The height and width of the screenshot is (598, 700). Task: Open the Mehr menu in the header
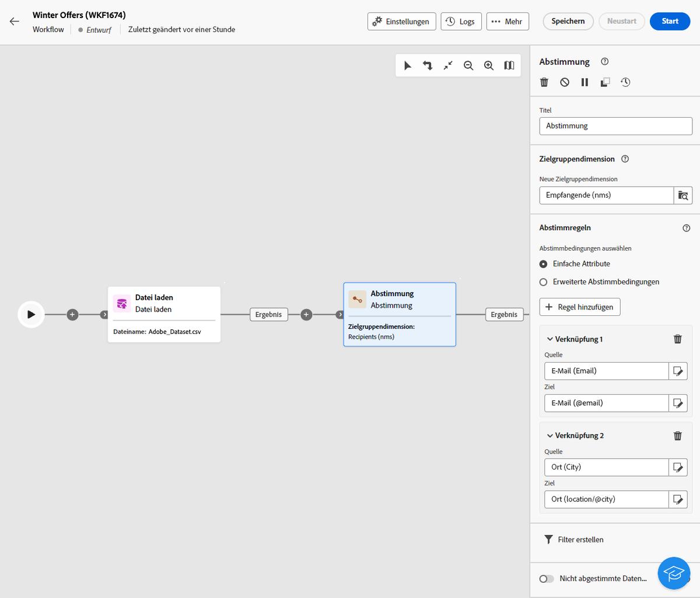coord(507,21)
